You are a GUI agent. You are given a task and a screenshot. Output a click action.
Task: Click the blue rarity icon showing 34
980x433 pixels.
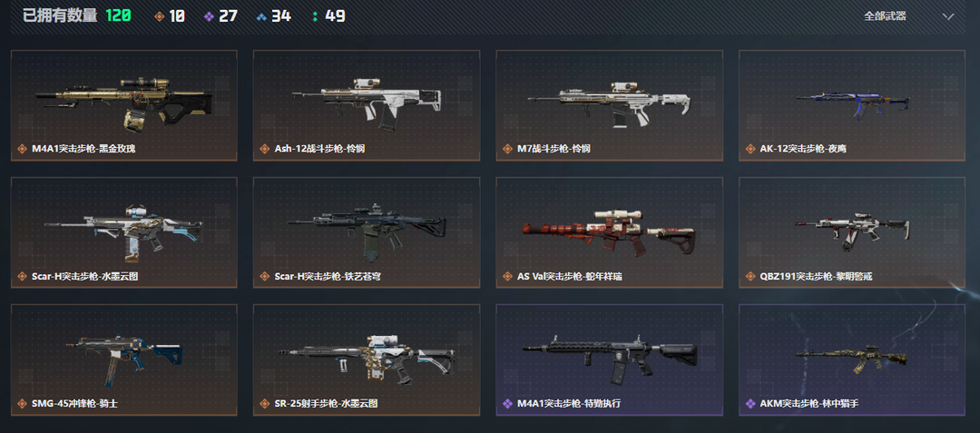[x=261, y=16]
